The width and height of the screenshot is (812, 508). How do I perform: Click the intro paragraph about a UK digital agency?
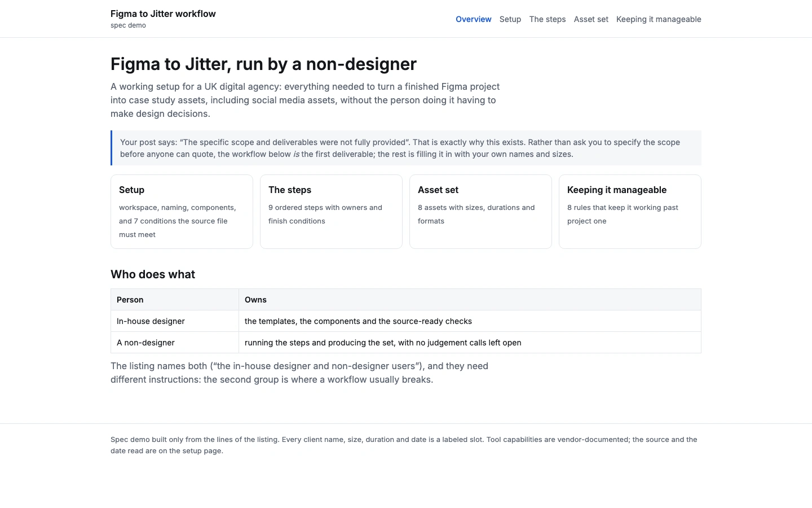tap(305, 100)
